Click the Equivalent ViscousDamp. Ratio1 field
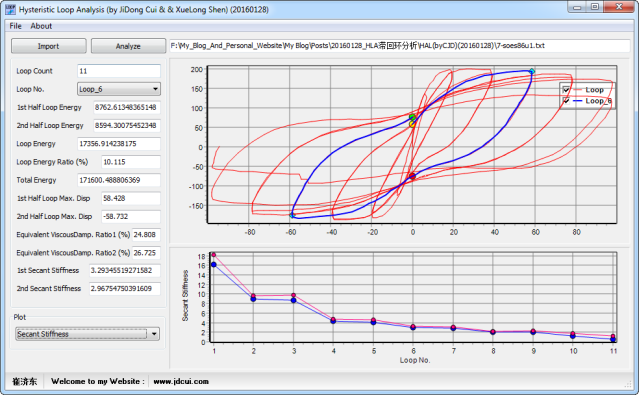 146,234
